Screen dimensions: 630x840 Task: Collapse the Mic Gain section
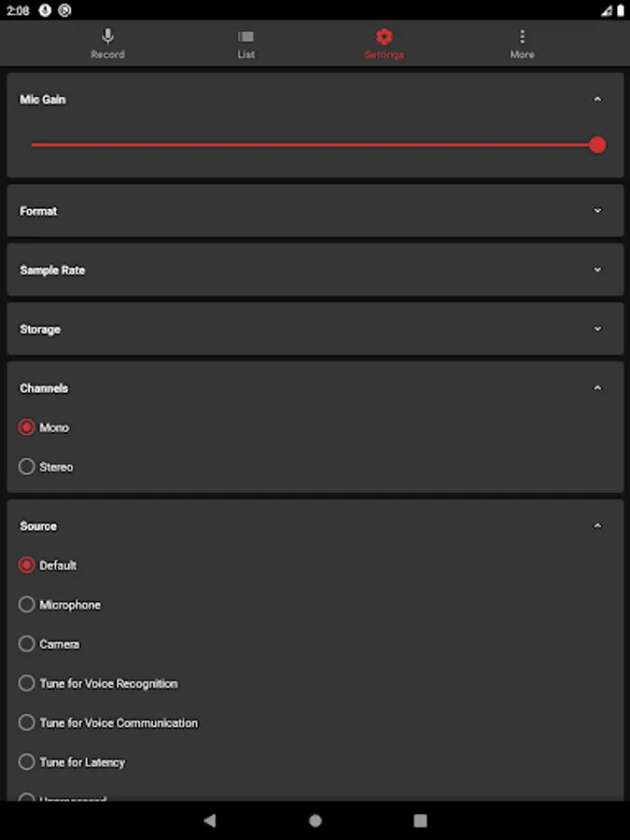pyautogui.click(x=598, y=99)
